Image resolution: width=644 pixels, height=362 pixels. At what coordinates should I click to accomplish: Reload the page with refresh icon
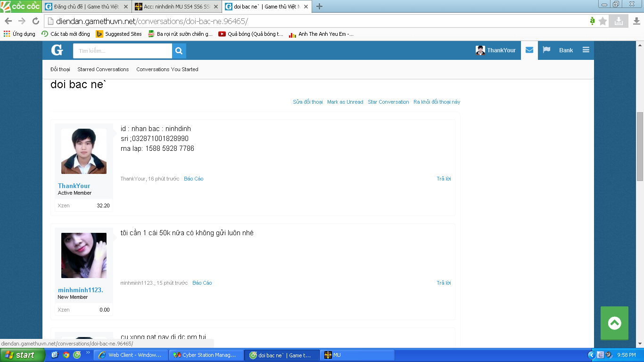[x=36, y=21]
